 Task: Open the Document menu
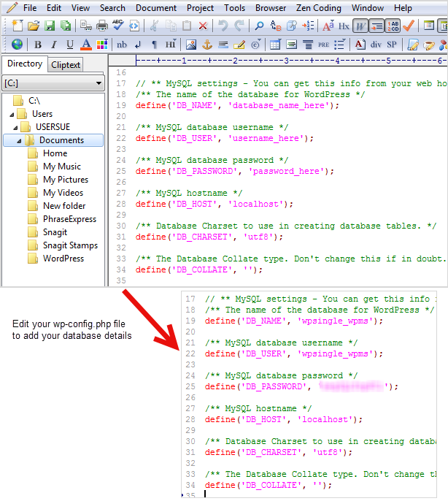pyautogui.click(x=156, y=7)
